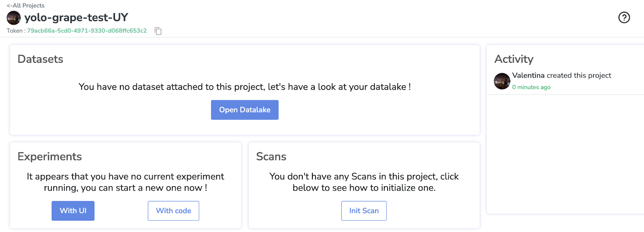Start an experiment With code
Viewport: 644px width, 232px height.
[x=173, y=211]
